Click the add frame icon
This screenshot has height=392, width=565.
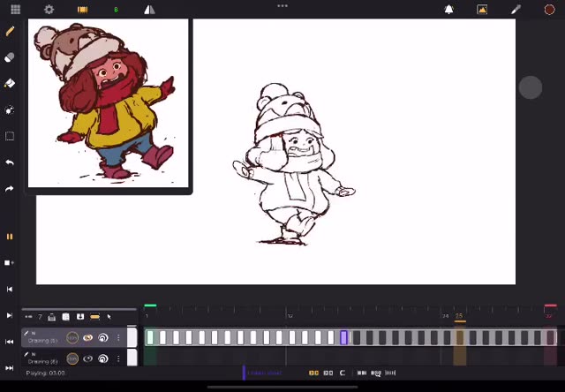(x=10, y=262)
